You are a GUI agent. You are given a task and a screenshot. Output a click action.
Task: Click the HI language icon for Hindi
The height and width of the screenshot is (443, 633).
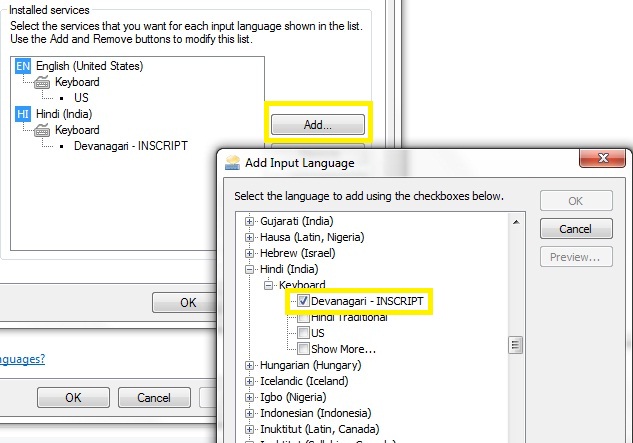coord(23,114)
